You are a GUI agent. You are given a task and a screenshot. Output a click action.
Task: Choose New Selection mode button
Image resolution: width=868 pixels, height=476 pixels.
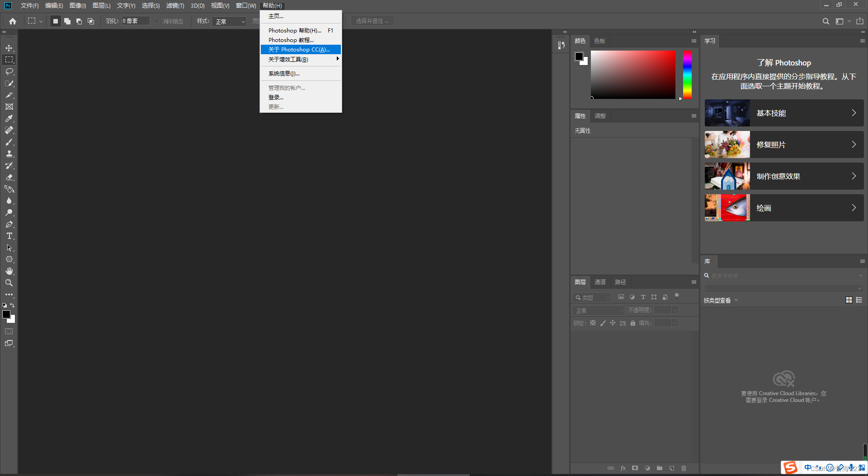56,21
